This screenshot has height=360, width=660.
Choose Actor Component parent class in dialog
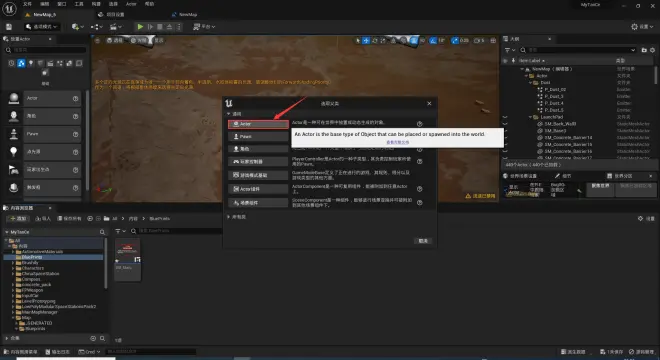pyautogui.click(x=258, y=189)
